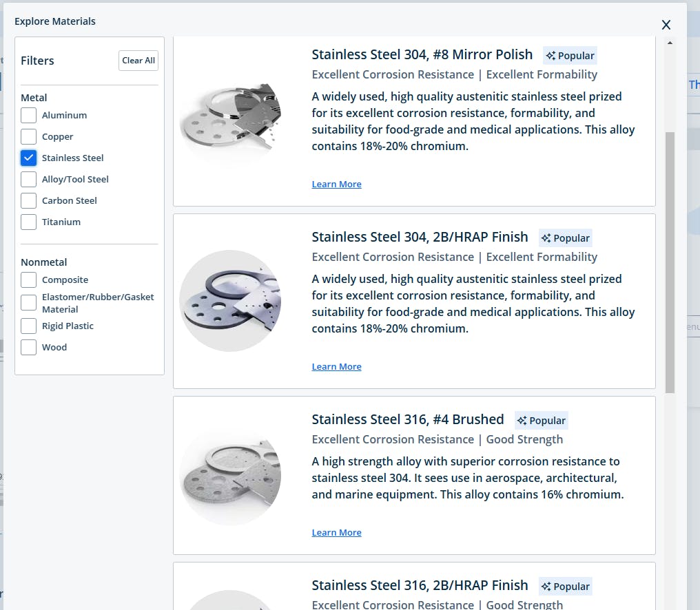Click the Clear All filters button
700x610 pixels.
pos(138,61)
